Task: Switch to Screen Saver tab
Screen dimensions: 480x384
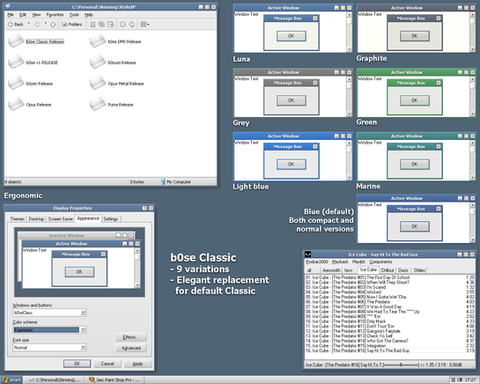Action: pos(60,219)
